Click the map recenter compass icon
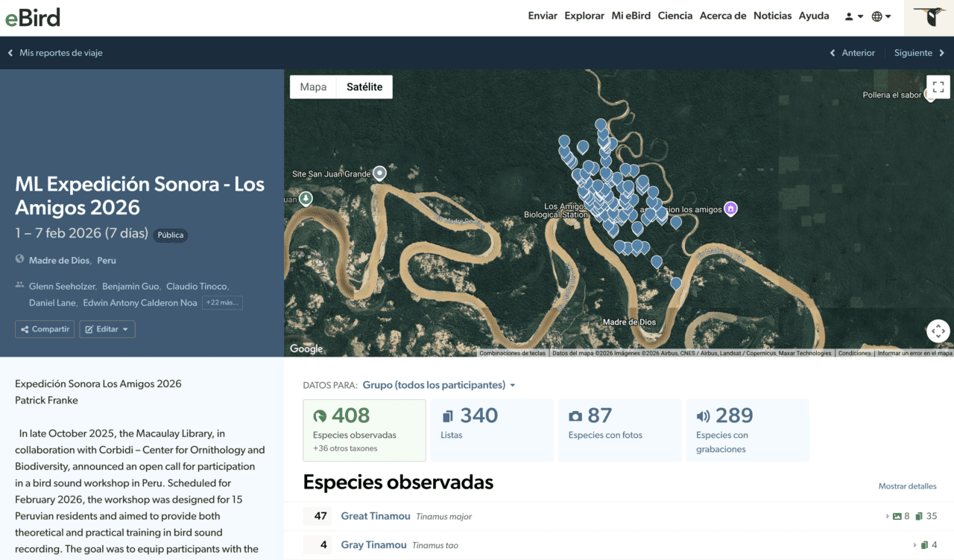Screen dimensions: 954x560 938,331
